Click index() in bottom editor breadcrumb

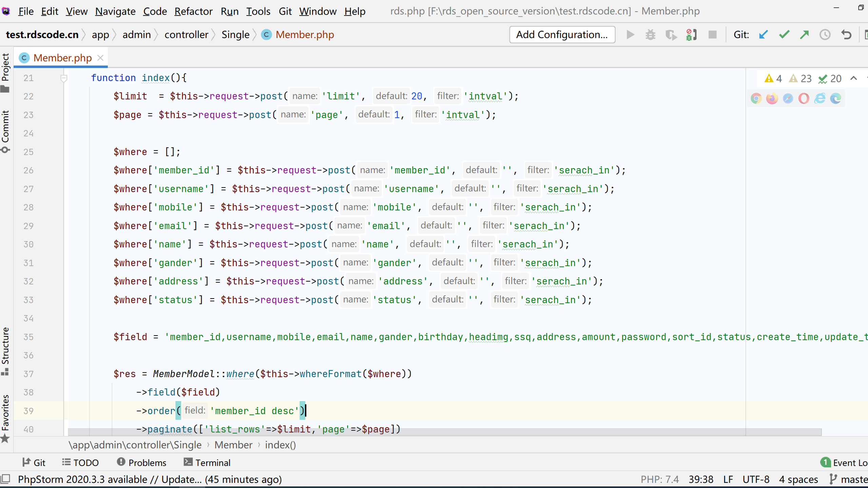[x=280, y=445]
